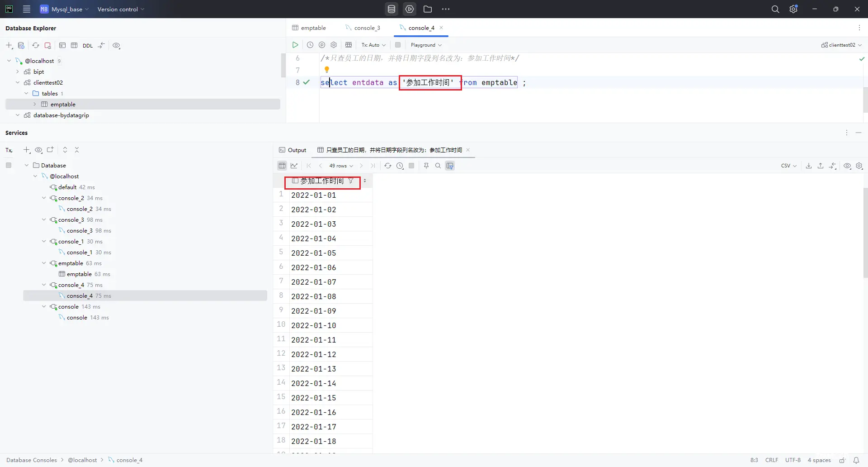Show chart view of results
This screenshot has width=868, height=467.
pos(294,166)
